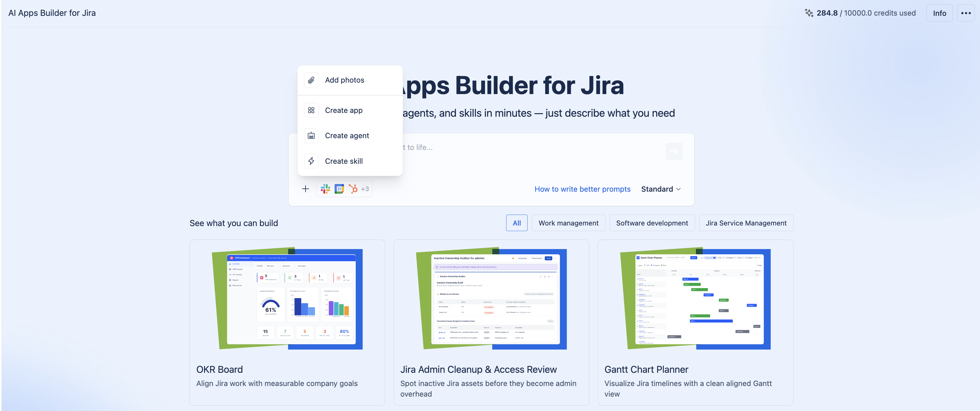This screenshot has height=411, width=980.
Task: Filter by Jira Service Management
Action: click(x=746, y=223)
